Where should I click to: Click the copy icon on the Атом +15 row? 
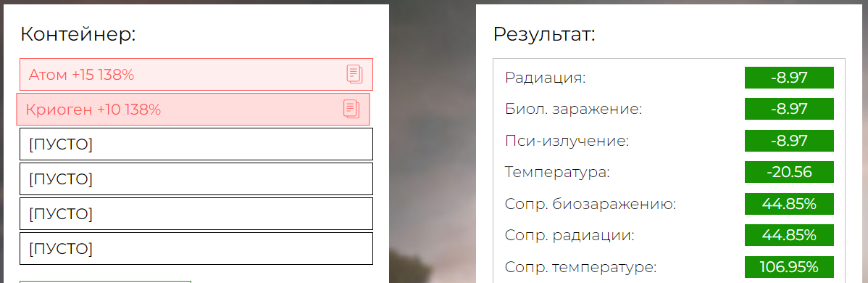point(354,74)
